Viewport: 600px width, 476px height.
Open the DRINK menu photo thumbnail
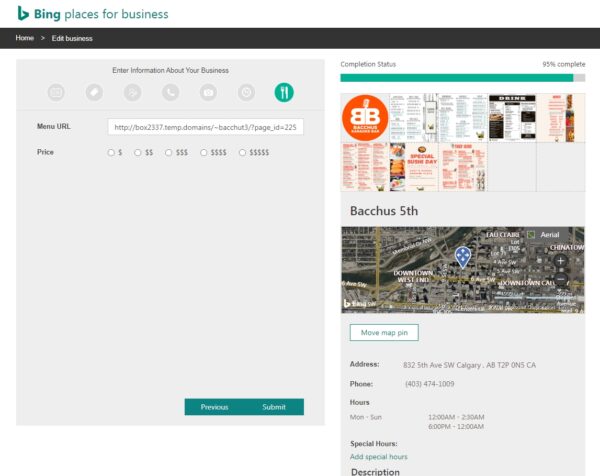512,118
